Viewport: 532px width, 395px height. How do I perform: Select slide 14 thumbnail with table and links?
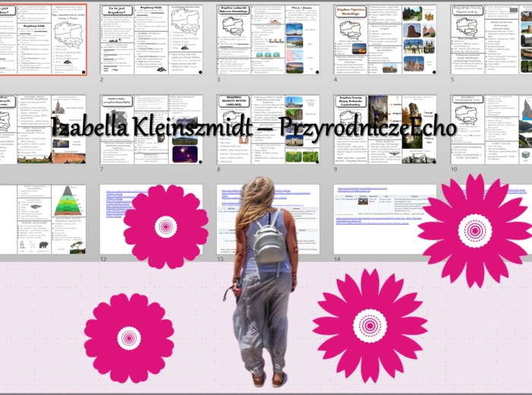click(385, 220)
